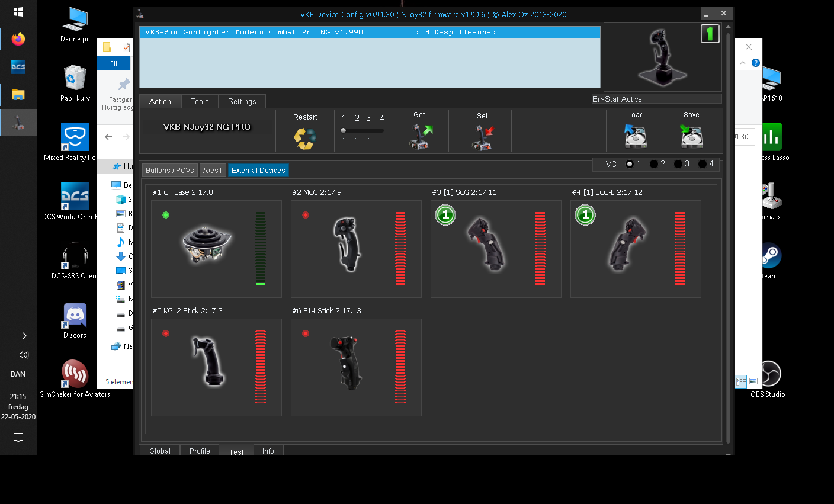Click the Get settings joystick icon
Viewport: 834px width, 504px height.
(420, 137)
